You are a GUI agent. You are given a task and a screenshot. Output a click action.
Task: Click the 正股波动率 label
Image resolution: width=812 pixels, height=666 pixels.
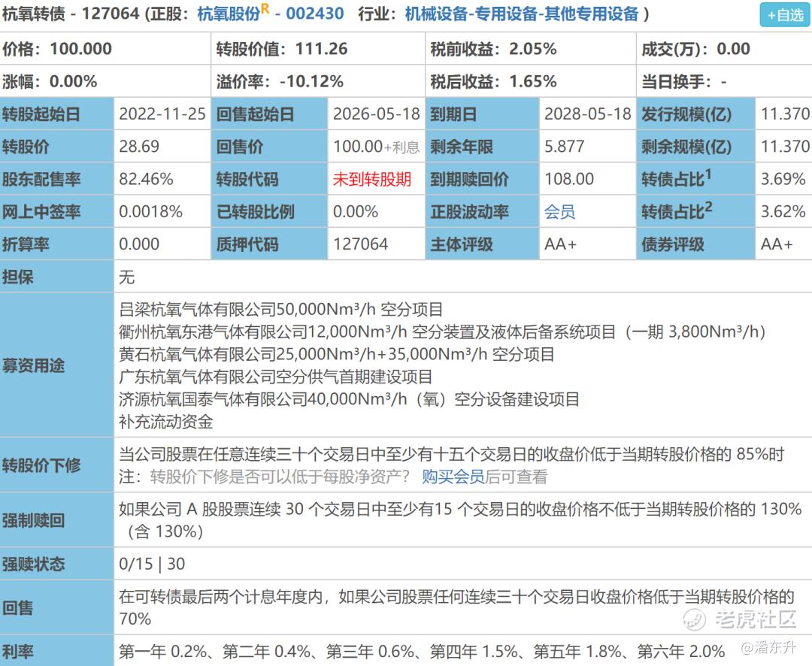(469, 212)
